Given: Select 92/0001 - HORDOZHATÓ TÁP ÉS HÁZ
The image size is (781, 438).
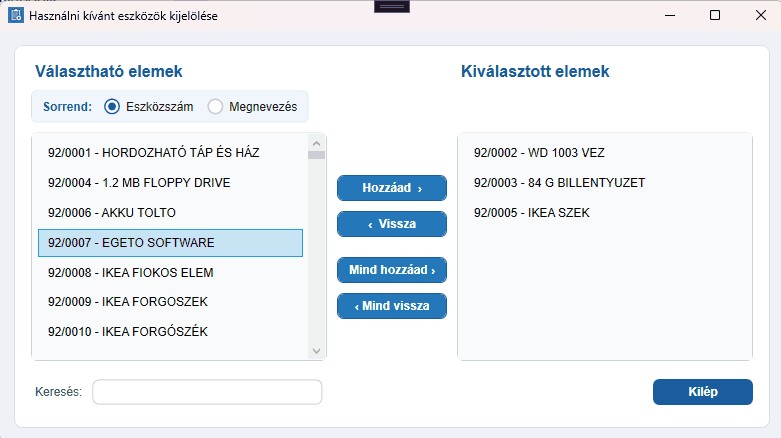Looking at the screenshot, I should pyautogui.click(x=170, y=152).
